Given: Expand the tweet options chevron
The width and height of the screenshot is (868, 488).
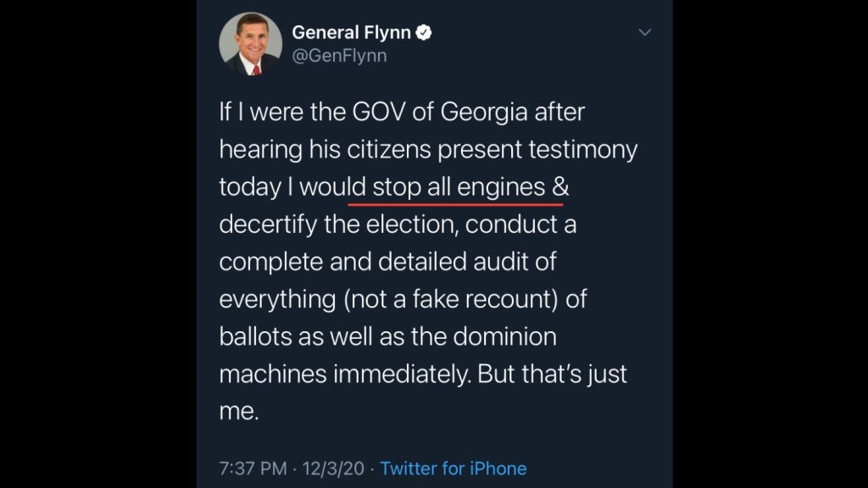Looking at the screenshot, I should click(644, 33).
